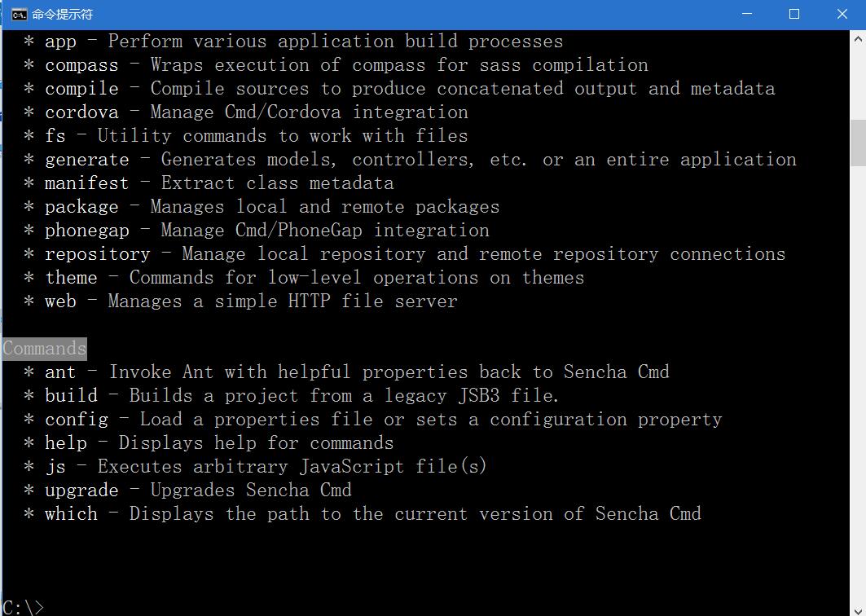Click the window title '命令提示符'
This screenshot has height=616, width=866.
(x=63, y=15)
